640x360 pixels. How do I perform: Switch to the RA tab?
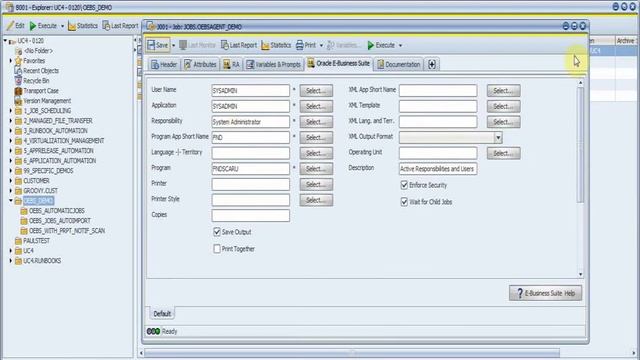(231, 64)
